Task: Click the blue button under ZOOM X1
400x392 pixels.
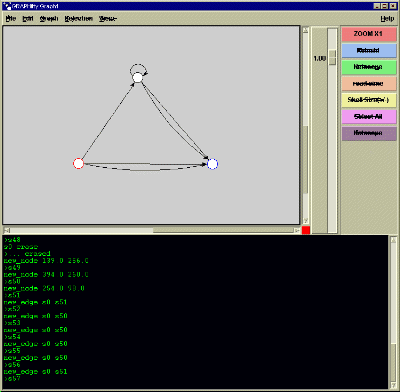Action: 369,51
